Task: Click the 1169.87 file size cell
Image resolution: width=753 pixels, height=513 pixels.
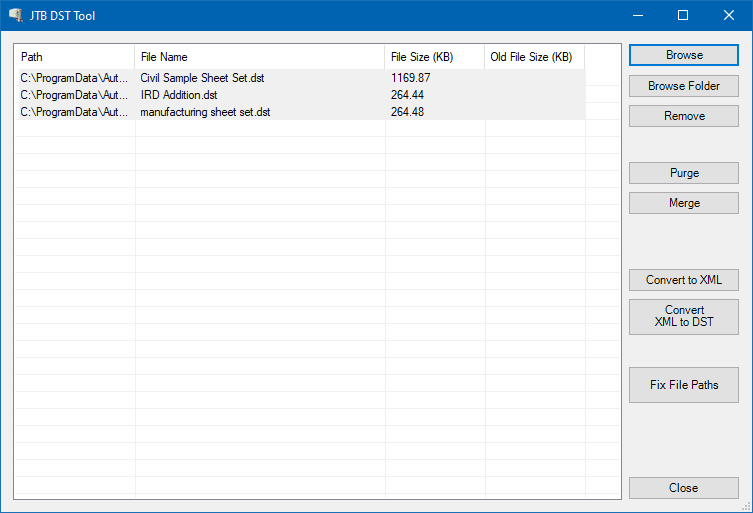Action: [411, 78]
